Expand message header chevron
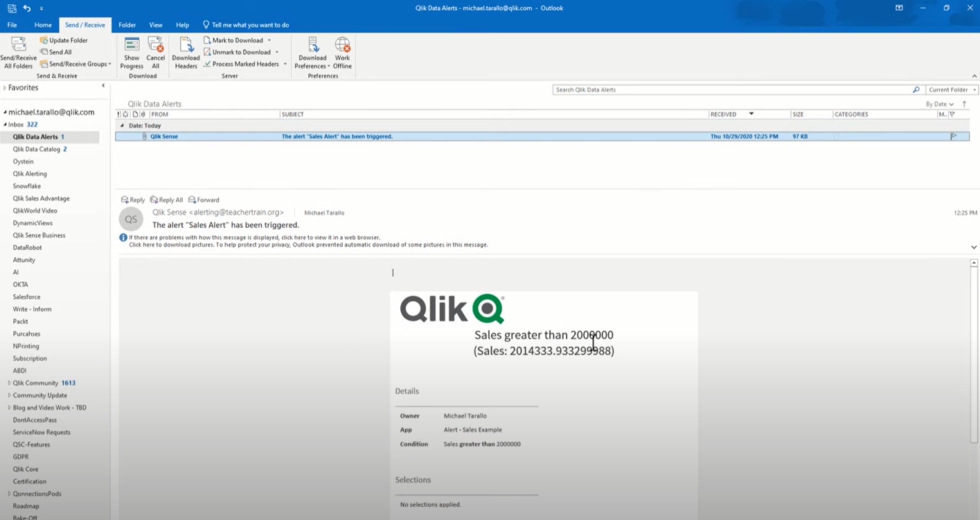 (x=974, y=247)
